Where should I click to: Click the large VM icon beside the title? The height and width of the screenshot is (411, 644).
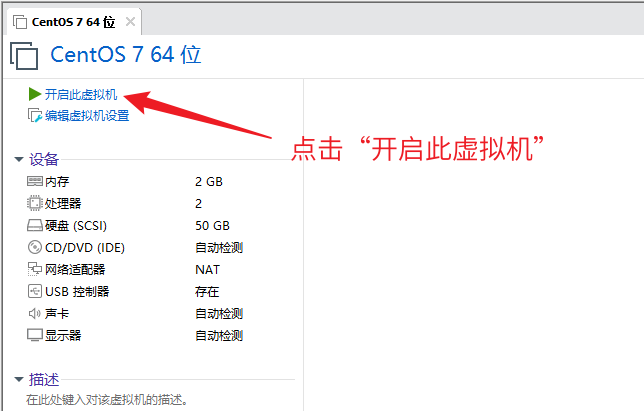24,56
